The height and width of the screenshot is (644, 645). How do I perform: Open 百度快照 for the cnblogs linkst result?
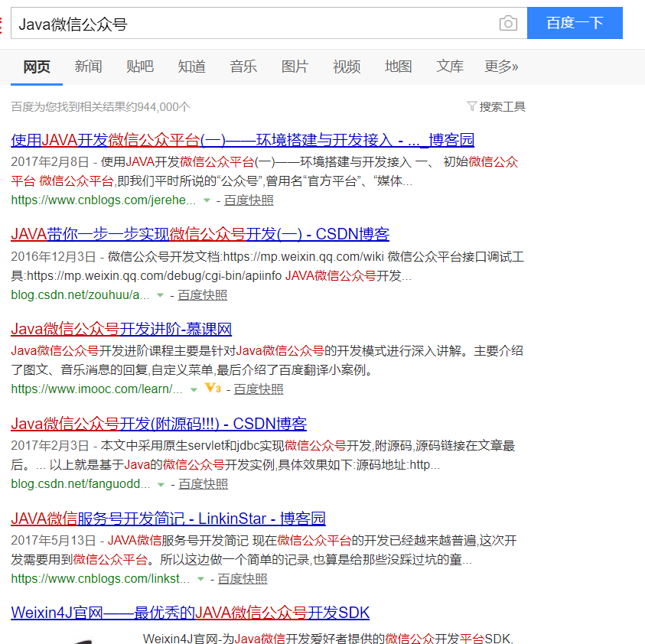point(243,579)
